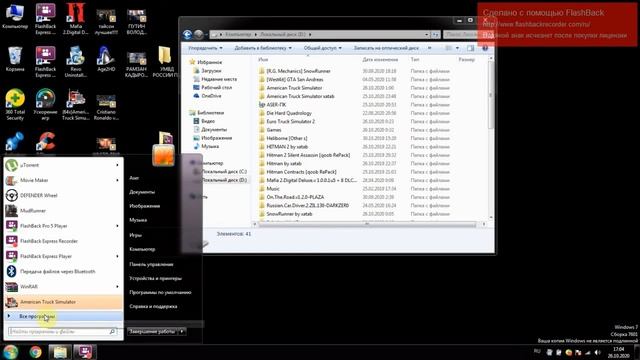This screenshot has width=640, height=360.
Task: Click the Explorer back navigation arrow
Action: (187, 35)
